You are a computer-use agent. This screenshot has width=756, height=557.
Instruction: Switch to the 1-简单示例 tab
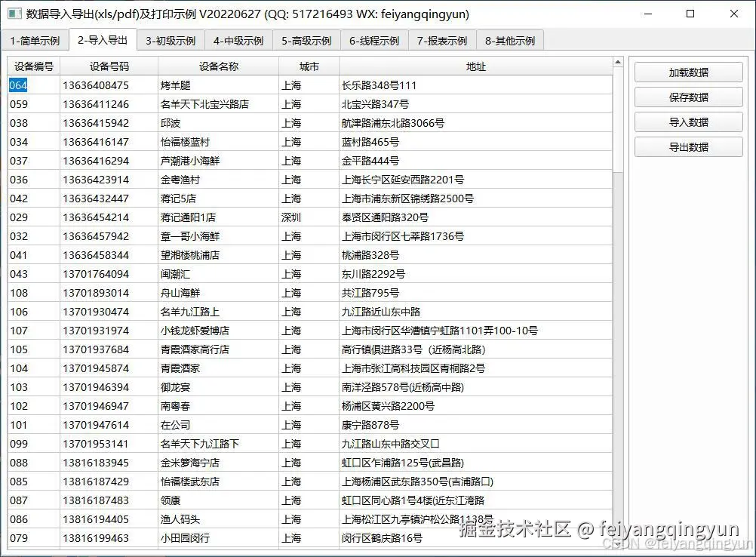point(35,40)
